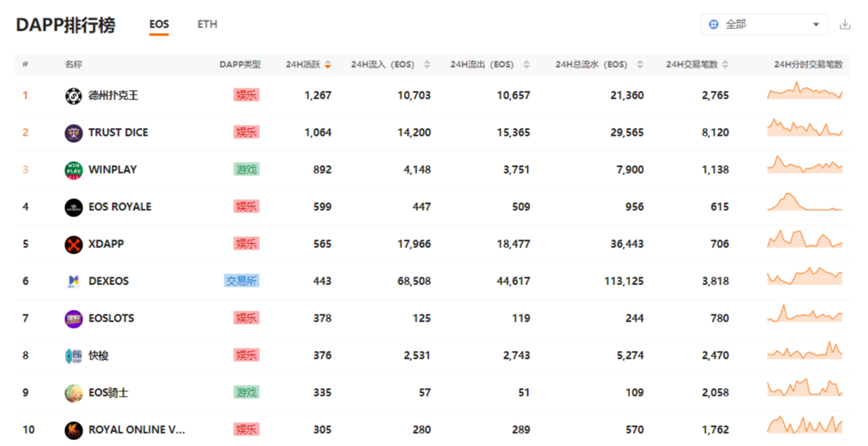
Task: Open the 快梭 name link
Action: [98, 355]
